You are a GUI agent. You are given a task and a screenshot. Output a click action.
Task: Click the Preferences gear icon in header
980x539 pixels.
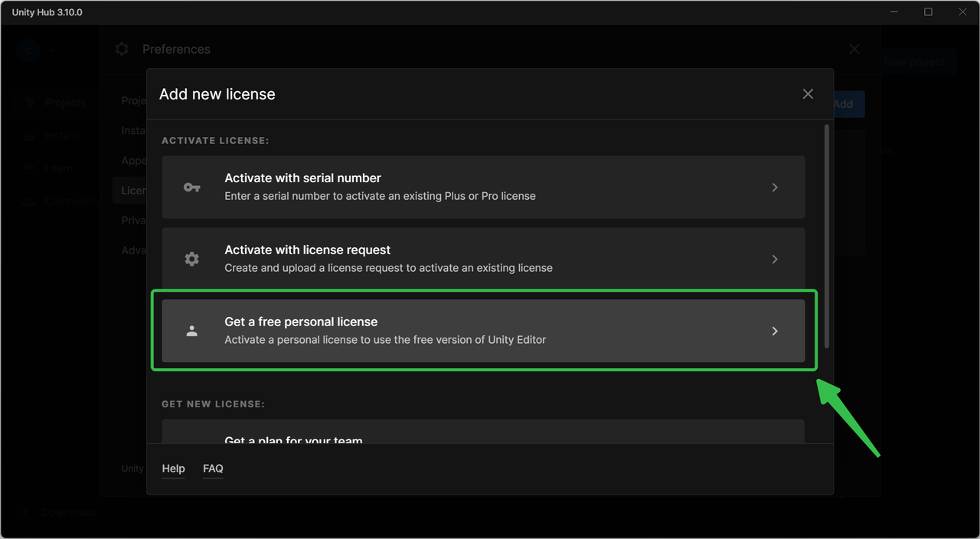[122, 49]
